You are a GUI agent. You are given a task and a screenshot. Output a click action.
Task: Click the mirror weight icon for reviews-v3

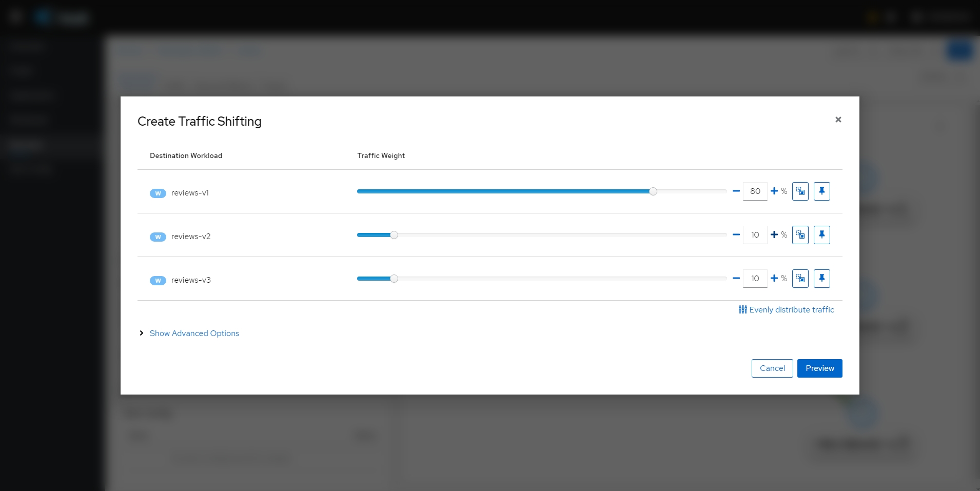click(x=800, y=279)
